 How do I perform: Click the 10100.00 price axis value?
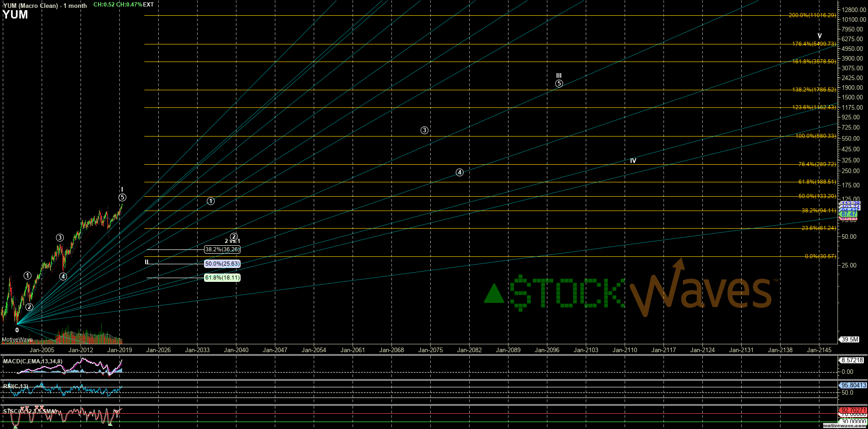[854, 19]
